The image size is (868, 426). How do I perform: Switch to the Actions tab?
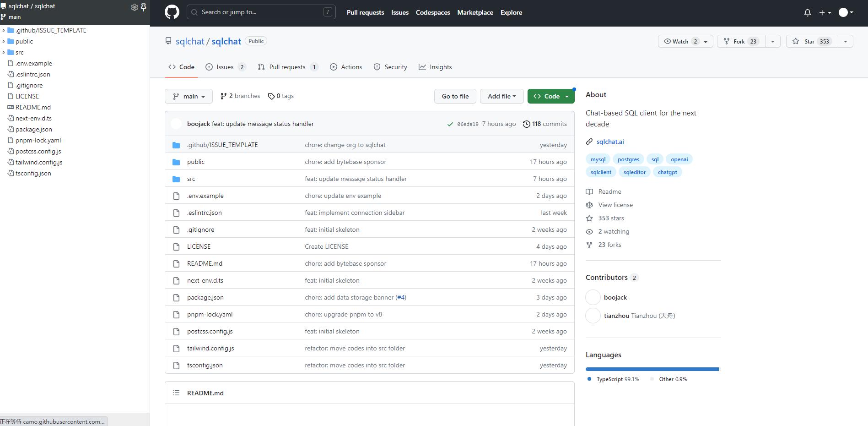tap(346, 67)
